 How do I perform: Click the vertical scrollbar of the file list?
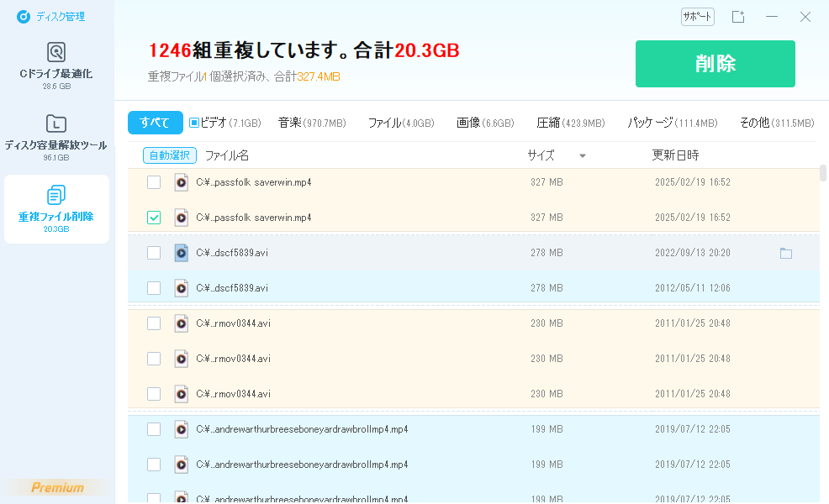point(823,173)
